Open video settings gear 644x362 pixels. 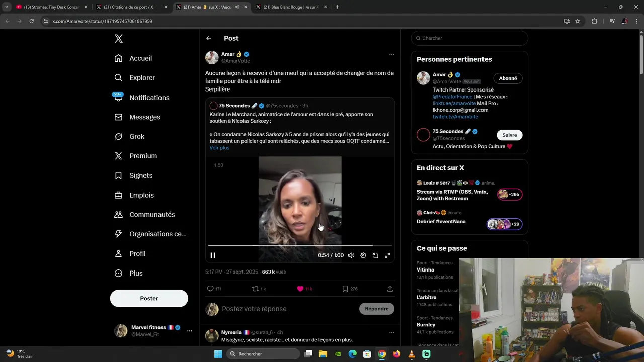coord(363,255)
